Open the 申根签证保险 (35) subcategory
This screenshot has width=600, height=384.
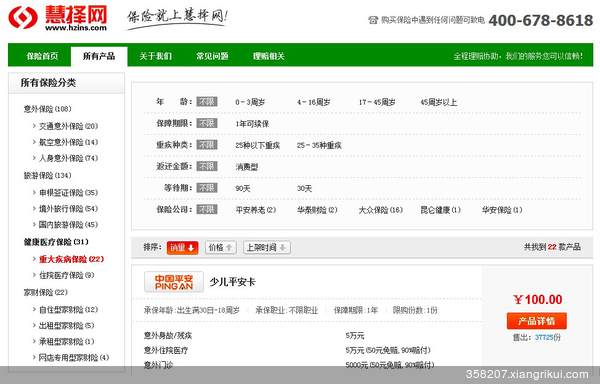[x=68, y=192]
